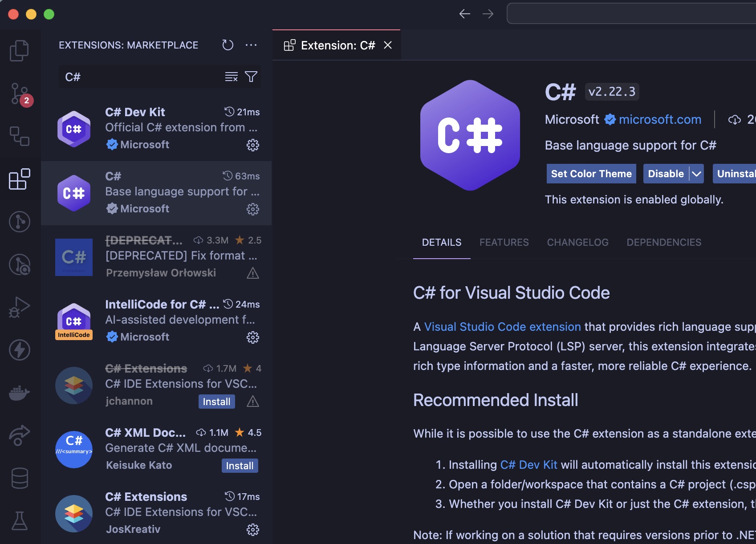
Task: Go forward with the navigation arrow
Action: pyautogui.click(x=488, y=14)
